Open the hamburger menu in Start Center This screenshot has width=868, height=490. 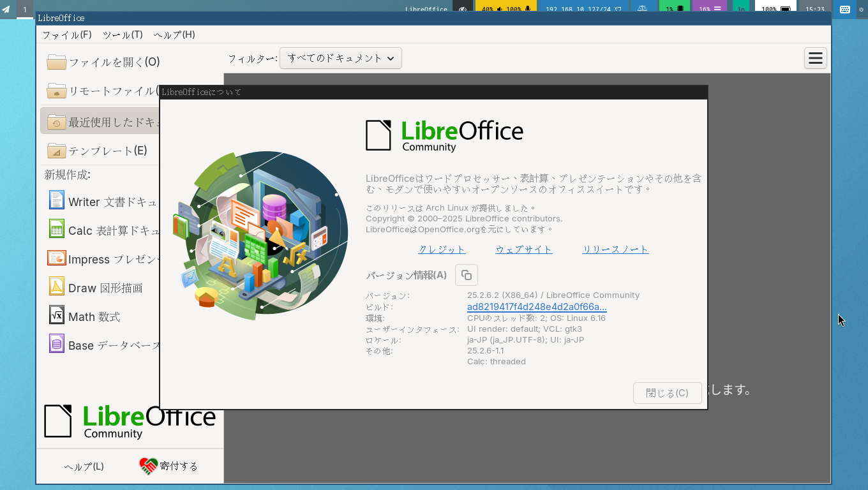815,58
